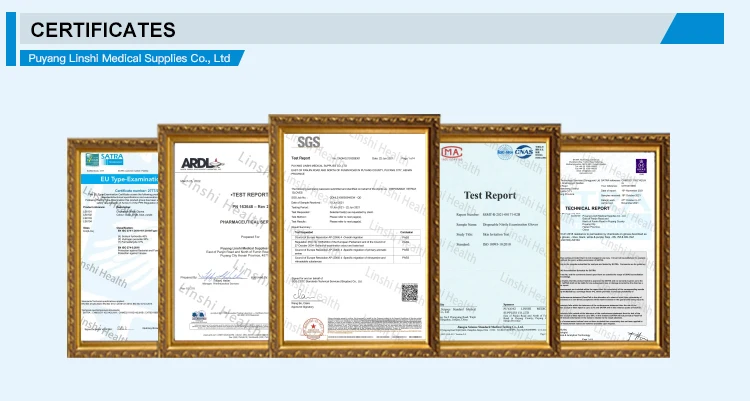The height and width of the screenshot is (401, 750).
Task: Click the 'TEST REPORT' text on ARDL certificate
Action: [x=249, y=195]
